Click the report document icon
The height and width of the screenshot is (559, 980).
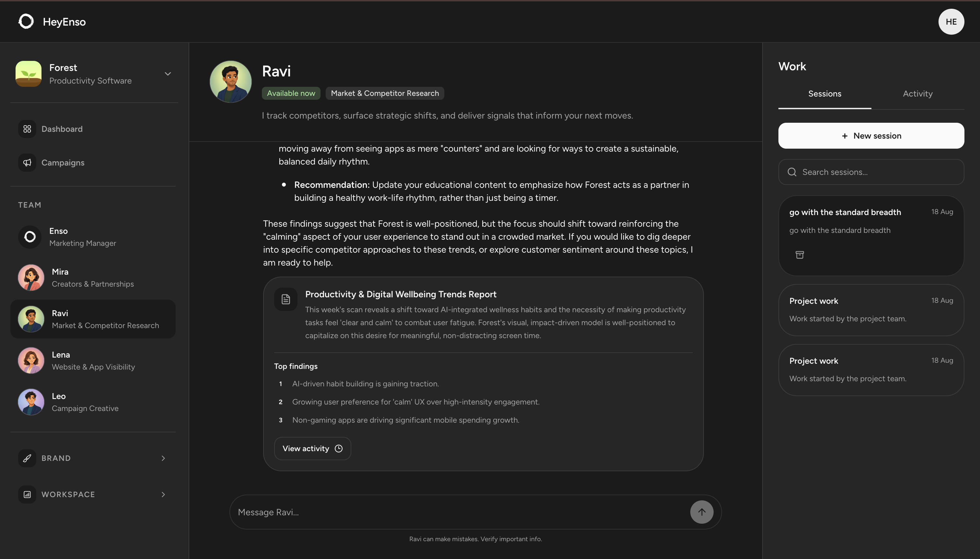coord(286,300)
